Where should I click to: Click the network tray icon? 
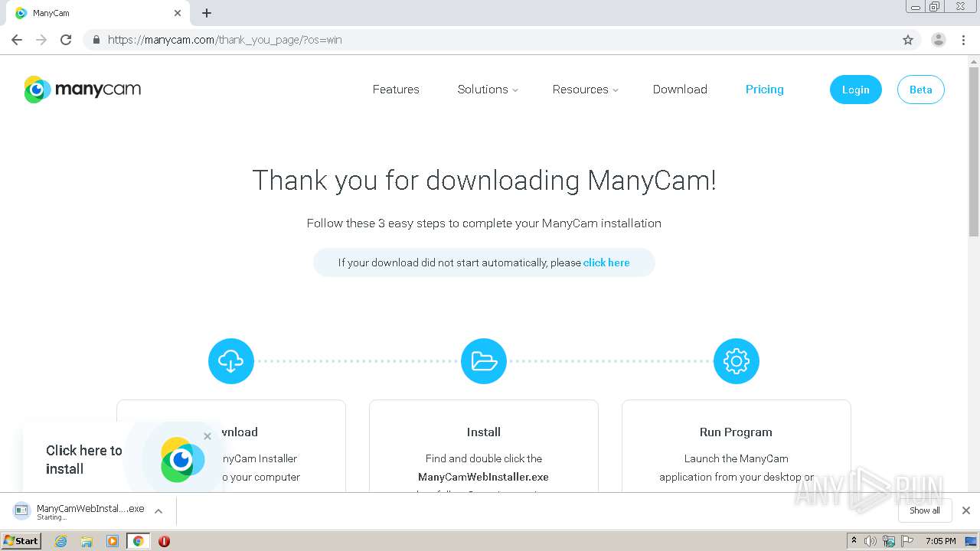889,541
